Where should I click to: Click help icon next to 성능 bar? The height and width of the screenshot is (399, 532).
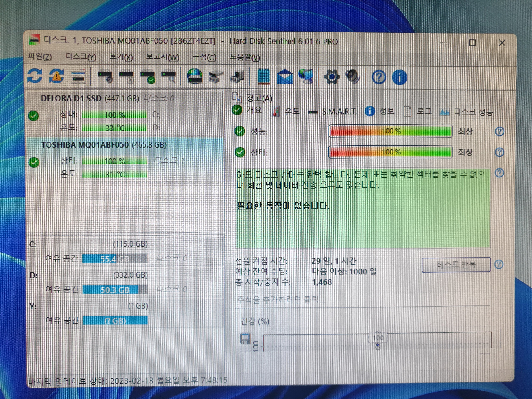pyautogui.click(x=500, y=132)
